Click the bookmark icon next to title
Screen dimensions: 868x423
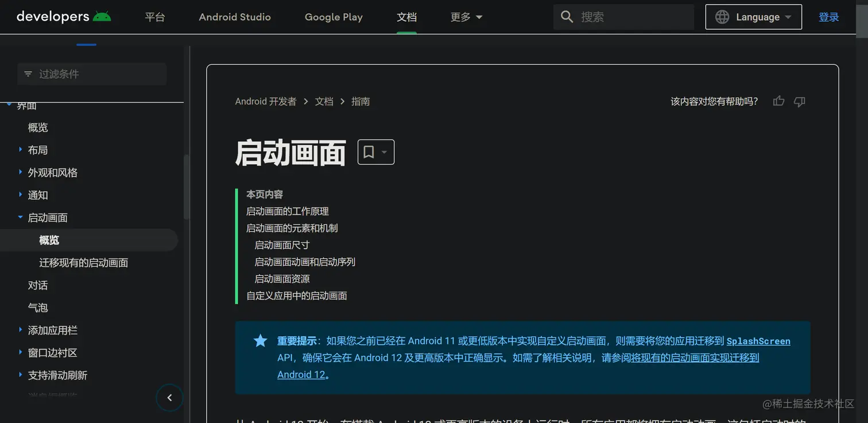point(369,152)
